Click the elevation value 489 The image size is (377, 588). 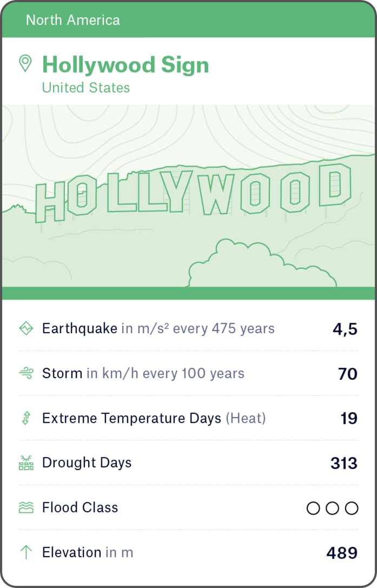coord(342,553)
